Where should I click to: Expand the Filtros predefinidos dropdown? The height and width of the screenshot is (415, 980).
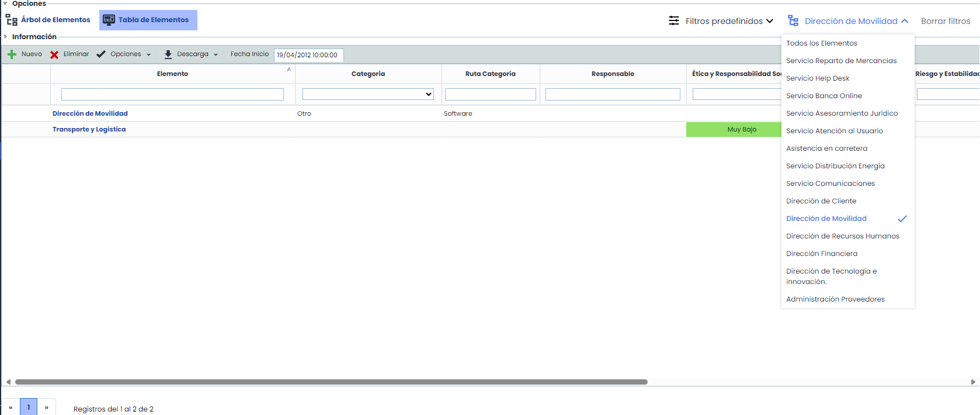pyautogui.click(x=770, y=21)
